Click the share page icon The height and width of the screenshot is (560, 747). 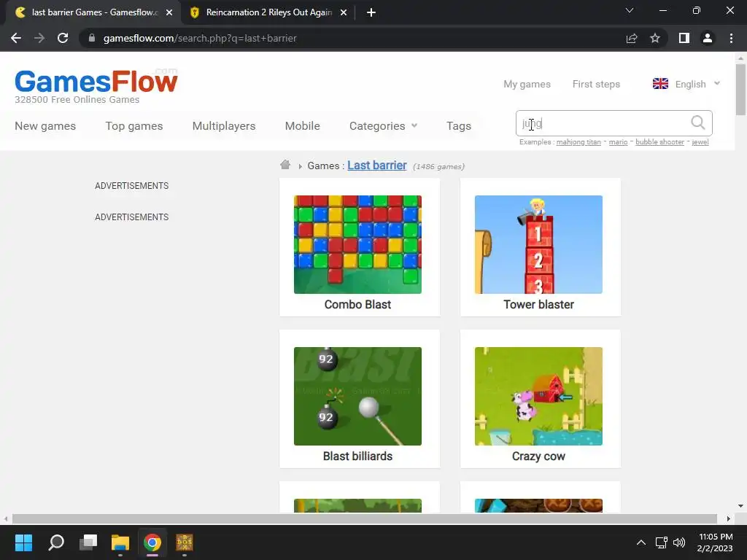point(632,38)
